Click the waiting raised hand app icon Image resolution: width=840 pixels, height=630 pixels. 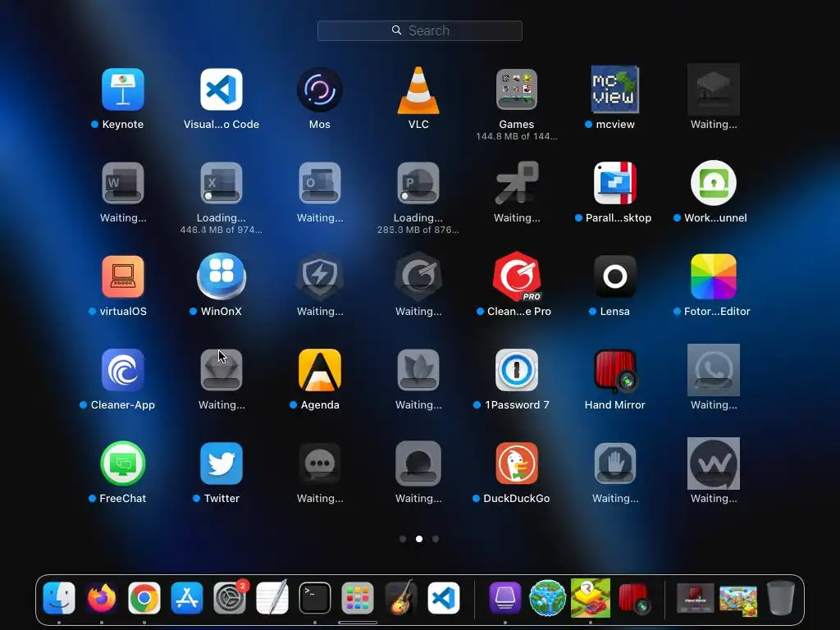(x=615, y=463)
